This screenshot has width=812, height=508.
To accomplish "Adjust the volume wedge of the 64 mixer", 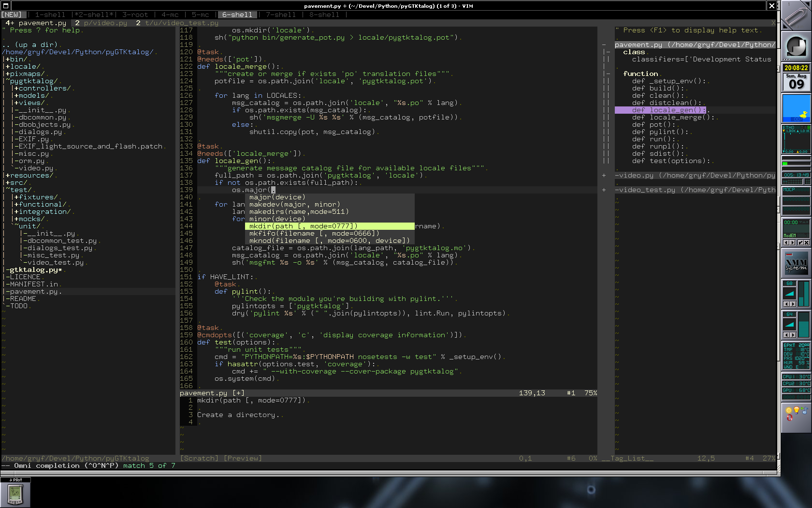I will point(789,324).
